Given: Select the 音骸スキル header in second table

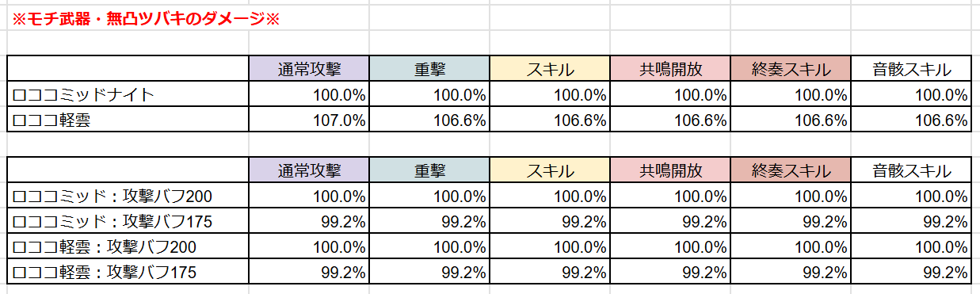Looking at the screenshot, I should point(911,170).
